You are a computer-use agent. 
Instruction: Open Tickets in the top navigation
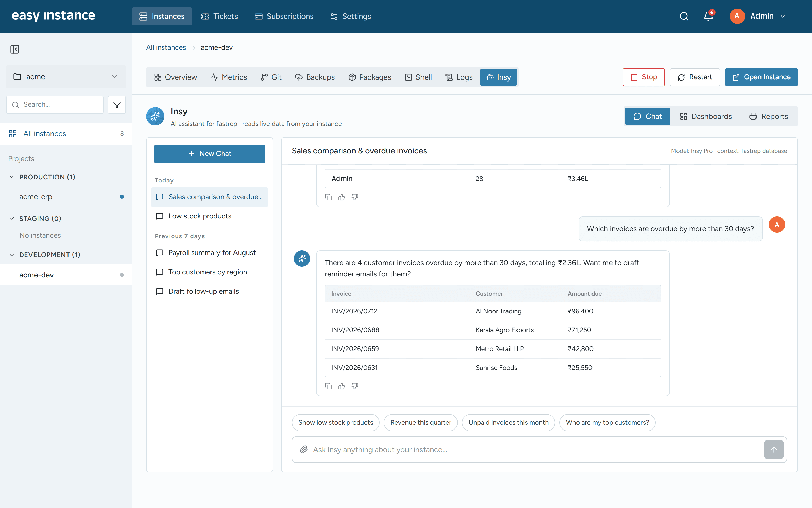[x=219, y=16]
